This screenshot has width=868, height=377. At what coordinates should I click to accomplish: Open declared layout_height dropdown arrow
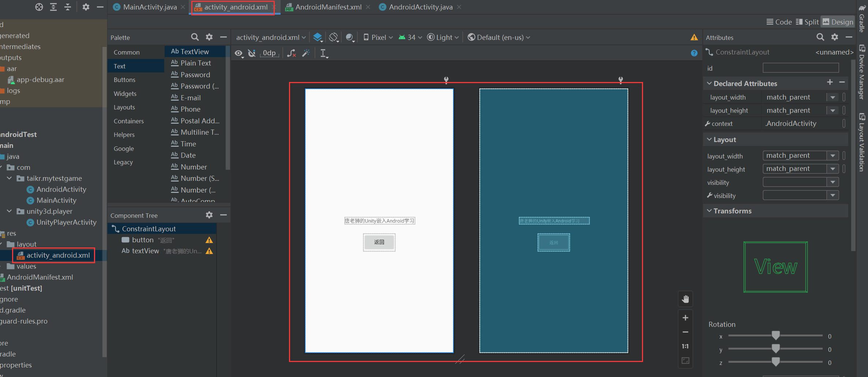click(833, 111)
